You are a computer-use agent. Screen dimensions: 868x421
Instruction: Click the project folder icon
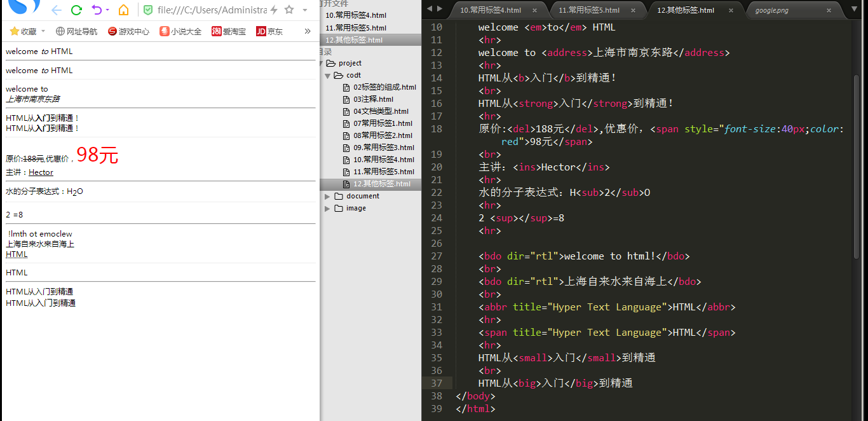tap(330, 63)
